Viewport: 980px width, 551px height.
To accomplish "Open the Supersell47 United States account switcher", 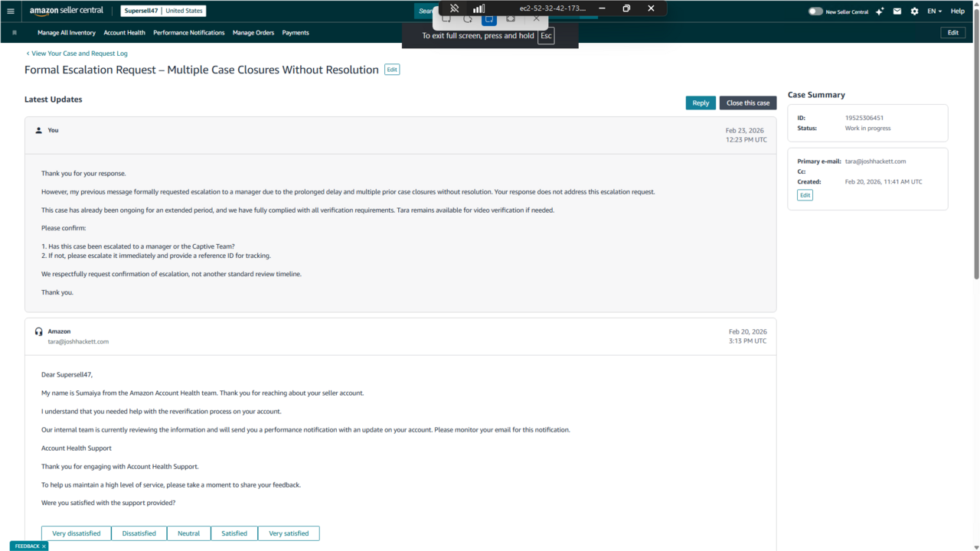I will pos(164,11).
